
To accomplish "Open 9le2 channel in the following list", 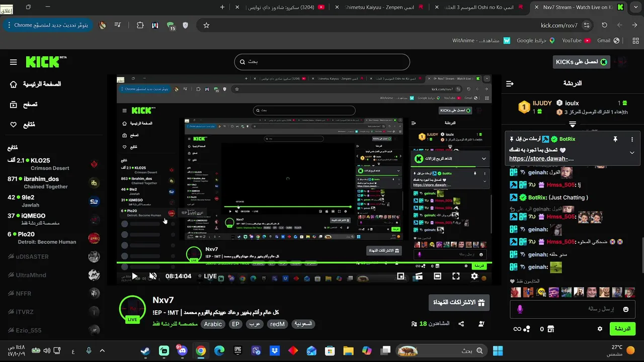I will click(x=53, y=201).
